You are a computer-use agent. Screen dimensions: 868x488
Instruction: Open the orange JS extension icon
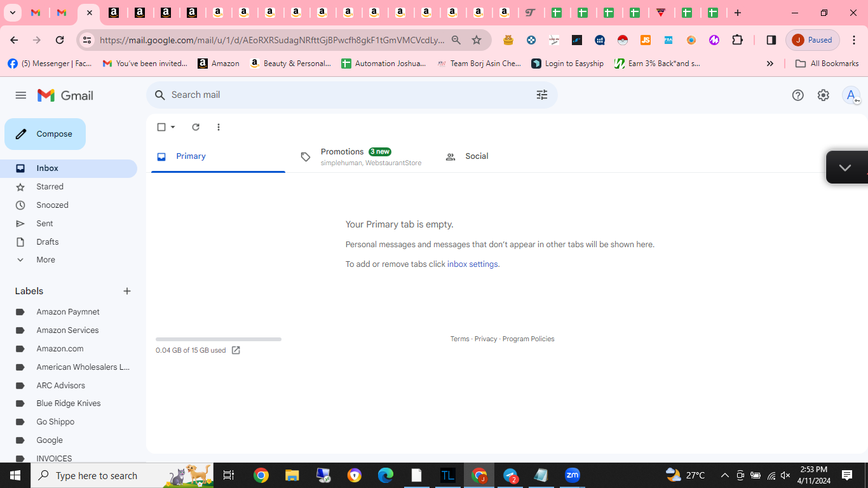[646, 40]
